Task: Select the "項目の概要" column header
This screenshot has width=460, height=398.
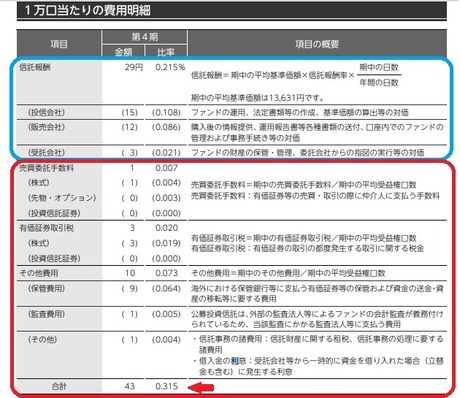Action: (x=317, y=44)
